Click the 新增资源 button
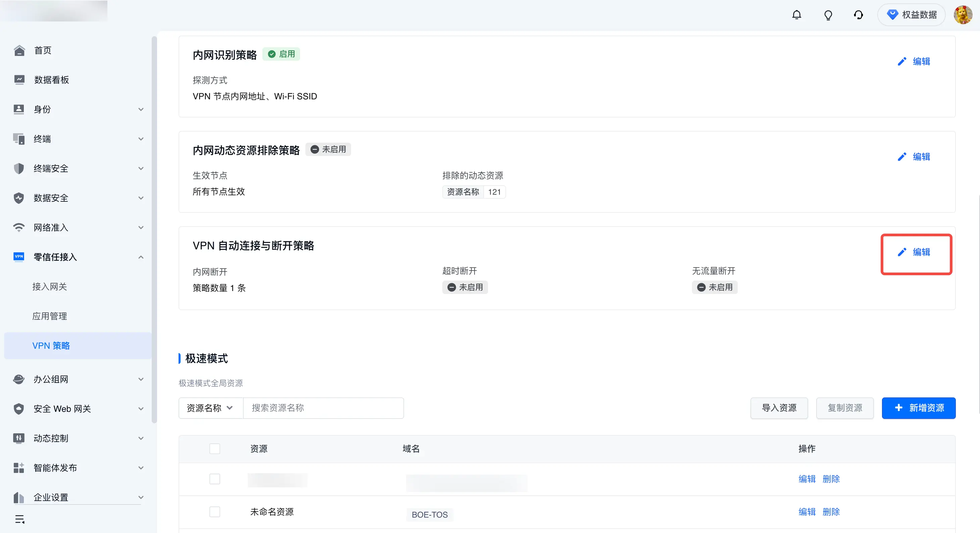 (918, 408)
